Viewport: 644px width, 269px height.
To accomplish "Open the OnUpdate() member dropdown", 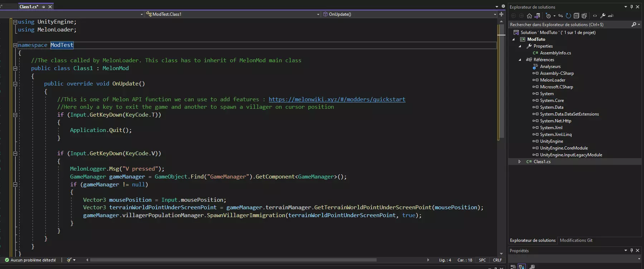I will [x=495, y=14].
